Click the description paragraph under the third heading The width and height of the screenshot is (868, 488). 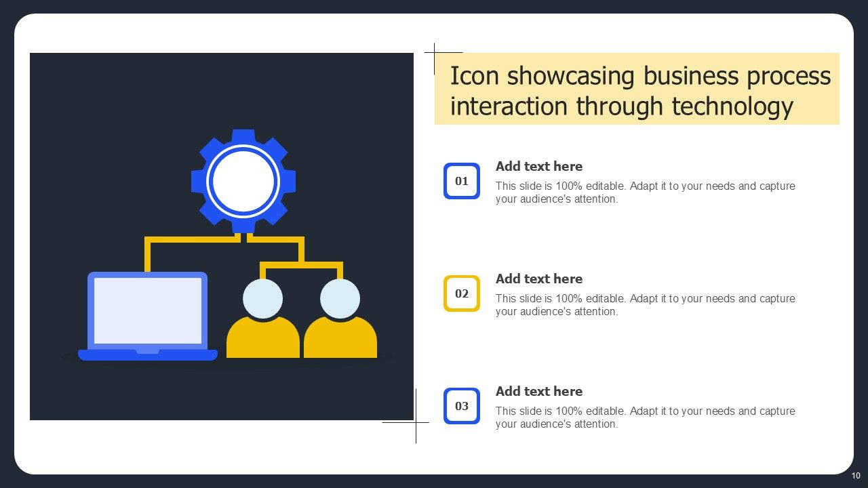[x=645, y=418]
